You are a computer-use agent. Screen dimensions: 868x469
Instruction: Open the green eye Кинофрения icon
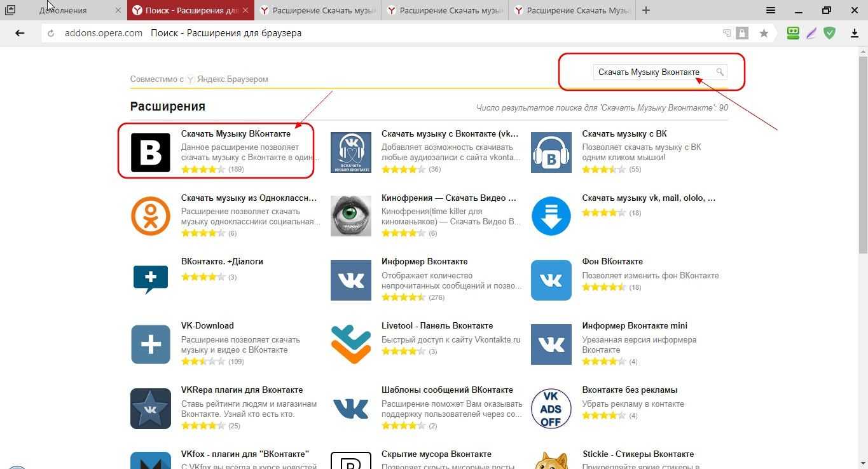click(351, 216)
